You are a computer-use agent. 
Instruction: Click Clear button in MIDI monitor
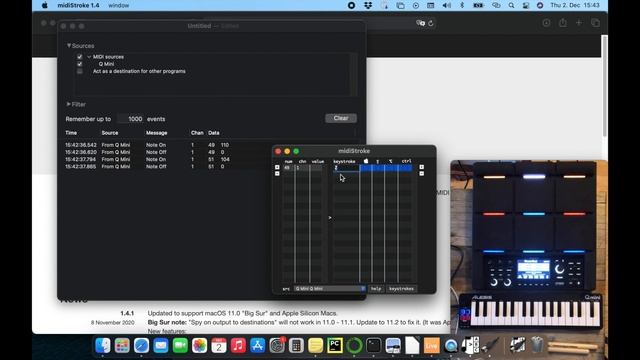coord(341,118)
